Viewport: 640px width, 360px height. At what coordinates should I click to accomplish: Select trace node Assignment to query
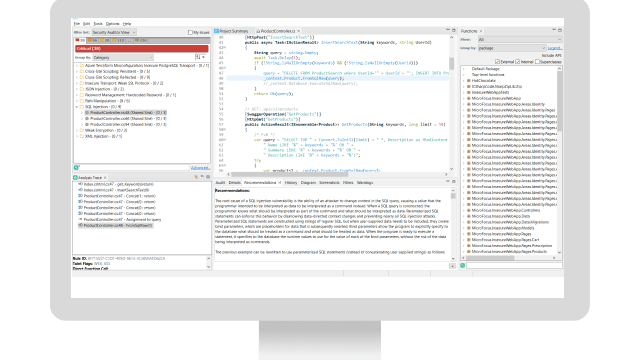tap(120, 220)
